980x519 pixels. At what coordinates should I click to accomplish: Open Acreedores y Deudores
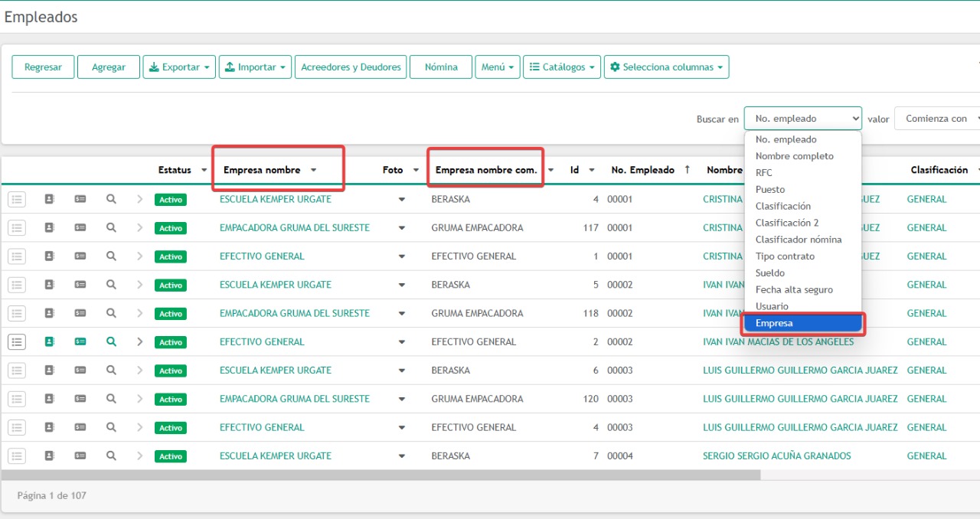coord(351,67)
